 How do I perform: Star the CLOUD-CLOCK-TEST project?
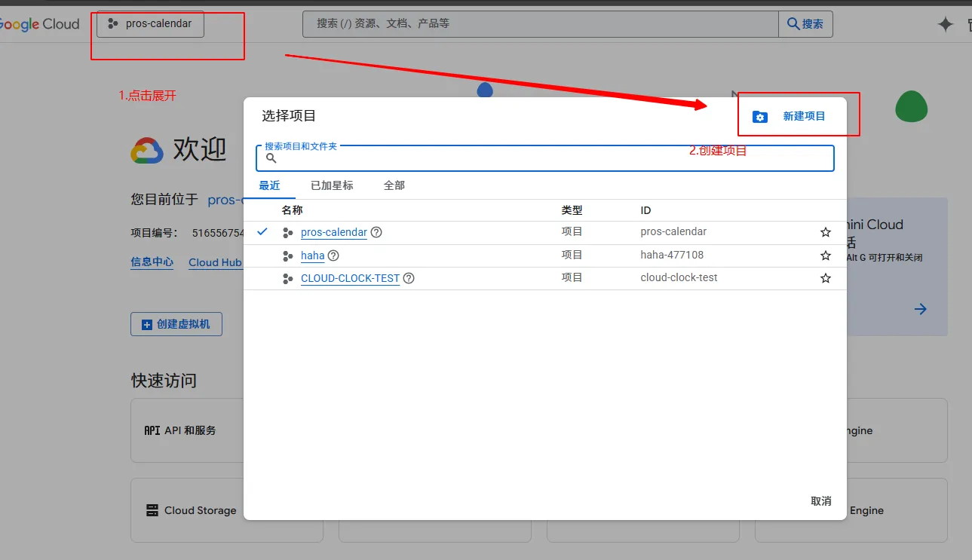coord(825,278)
